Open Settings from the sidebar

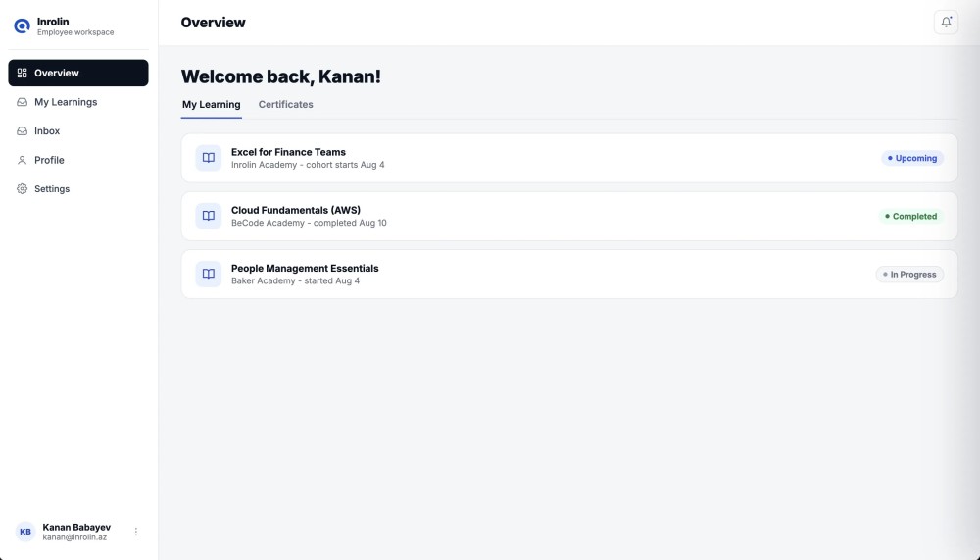click(78, 189)
